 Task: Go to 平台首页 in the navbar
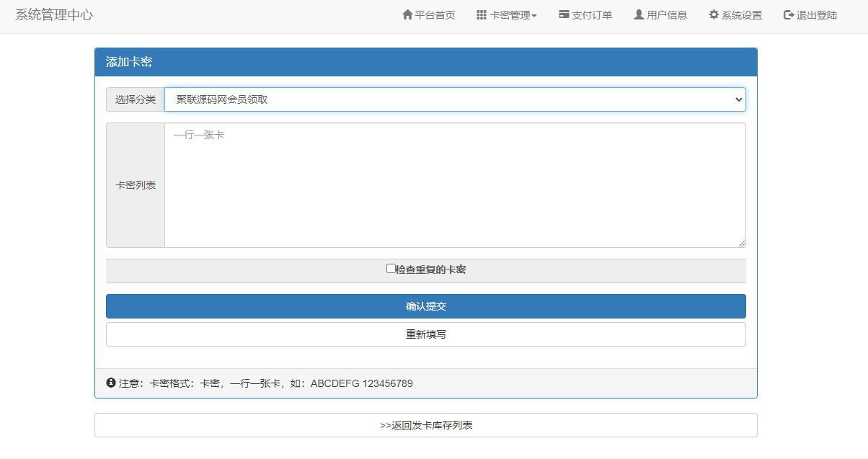coord(428,15)
